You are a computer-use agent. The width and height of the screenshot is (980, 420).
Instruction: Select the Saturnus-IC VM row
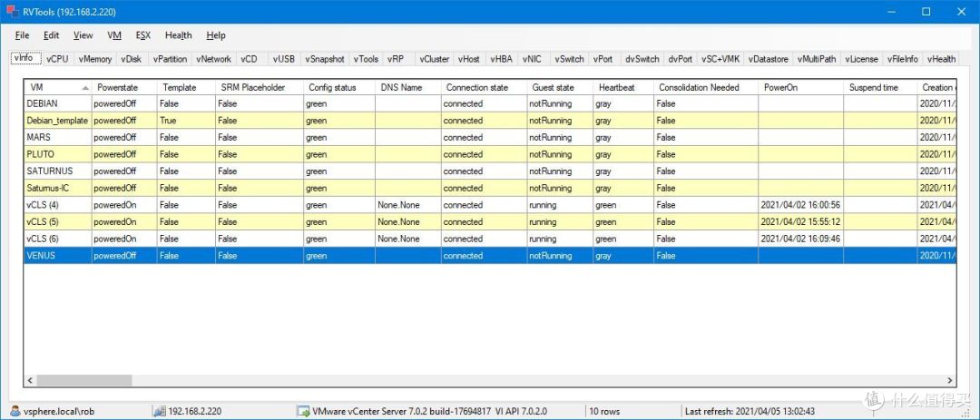(x=490, y=188)
